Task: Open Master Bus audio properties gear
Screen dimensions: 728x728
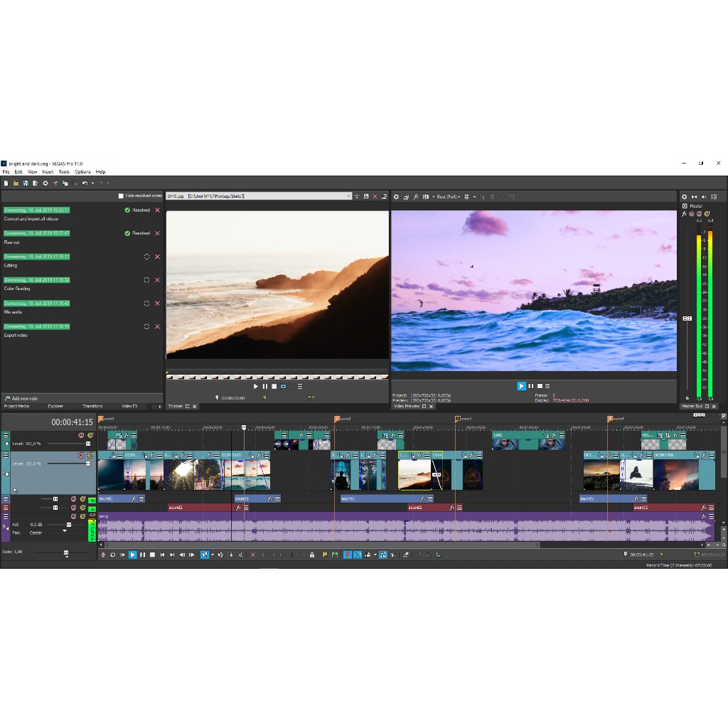Action: (685, 197)
